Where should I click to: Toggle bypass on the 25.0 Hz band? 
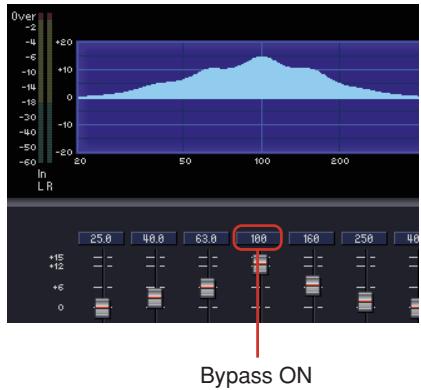(101, 239)
